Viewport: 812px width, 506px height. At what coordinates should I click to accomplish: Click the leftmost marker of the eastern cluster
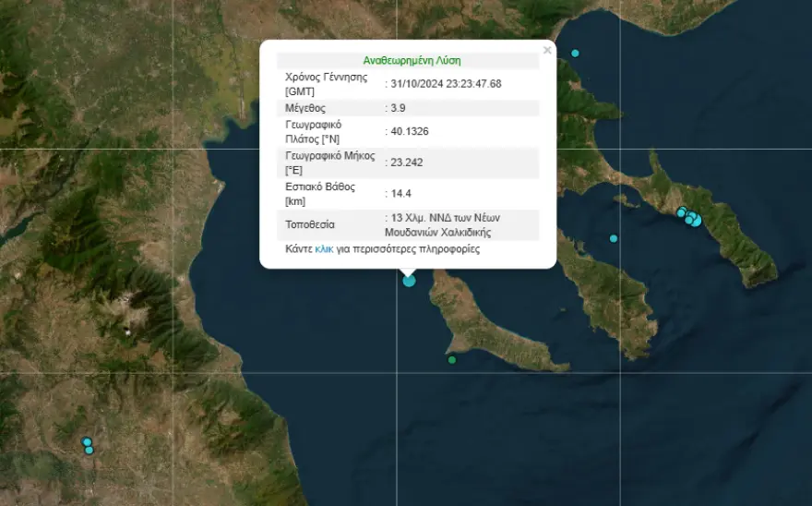(681, 213)
